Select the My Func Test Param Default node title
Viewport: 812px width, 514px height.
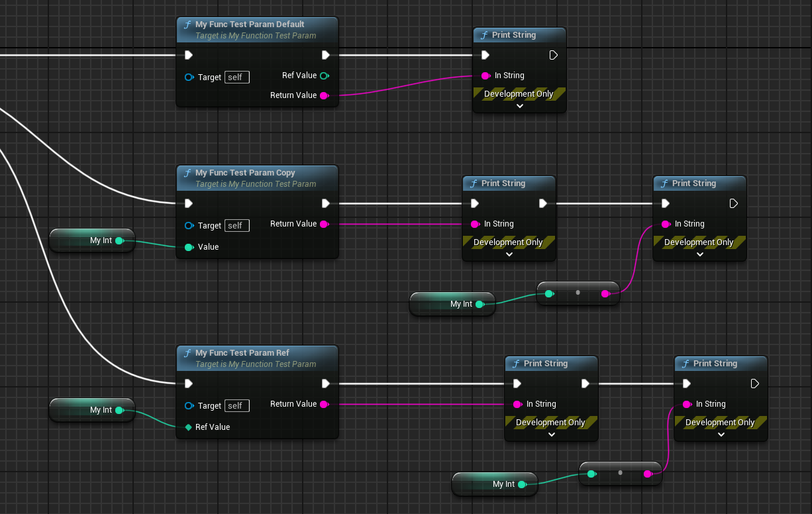coord(250,25)
